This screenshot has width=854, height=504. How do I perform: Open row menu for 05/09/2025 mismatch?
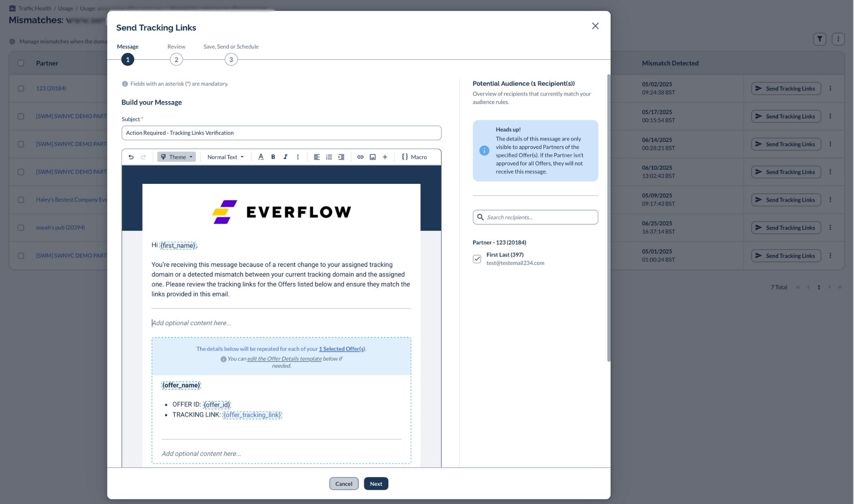[830, 200]
